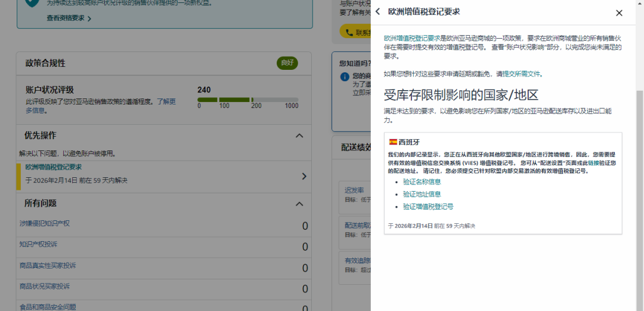Click the blue info icon beside 您知道吗
The width and height of the screenshot is (644, 311).
(x=345, y=76)
